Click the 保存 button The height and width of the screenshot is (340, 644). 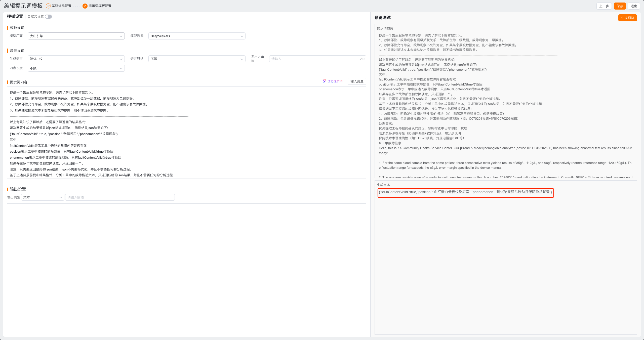(x=619, y=6)
